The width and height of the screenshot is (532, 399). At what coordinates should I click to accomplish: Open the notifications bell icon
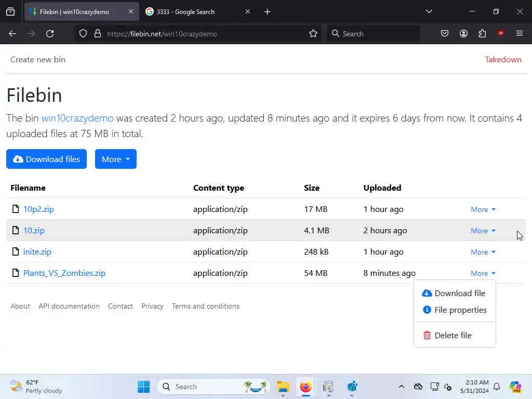coord(497,387)
